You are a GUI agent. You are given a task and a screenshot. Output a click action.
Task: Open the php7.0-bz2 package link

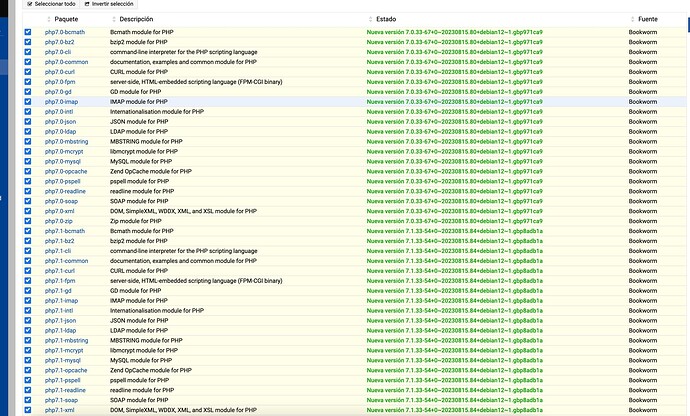pyautogui.click(x=59, y=42)
